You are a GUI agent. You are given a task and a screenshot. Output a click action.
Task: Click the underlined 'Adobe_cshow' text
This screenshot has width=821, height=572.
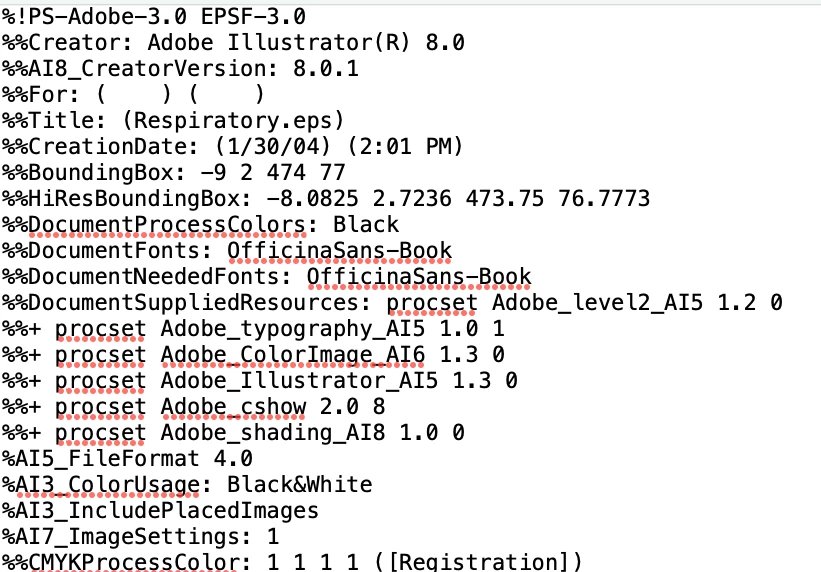[x=233, y=407]
